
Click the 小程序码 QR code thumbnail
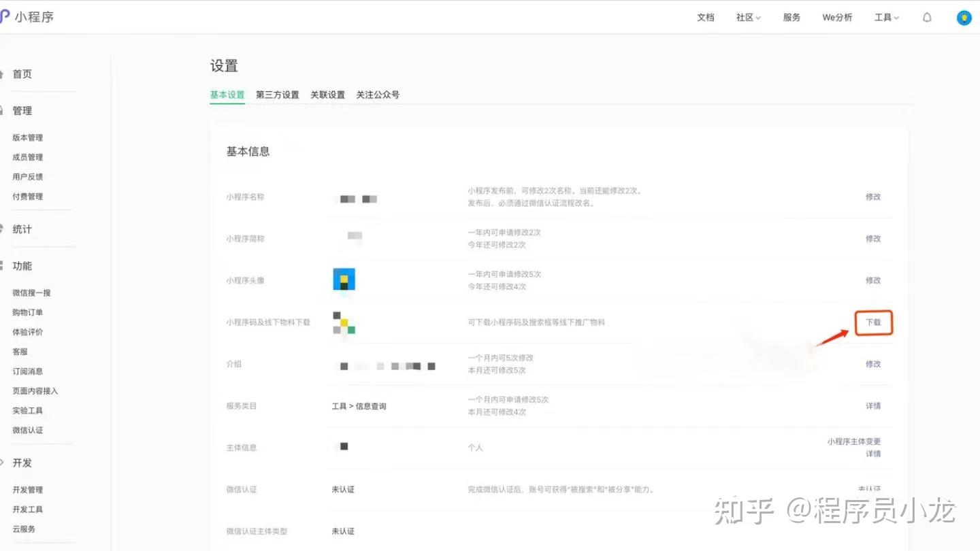coord(344,322)
